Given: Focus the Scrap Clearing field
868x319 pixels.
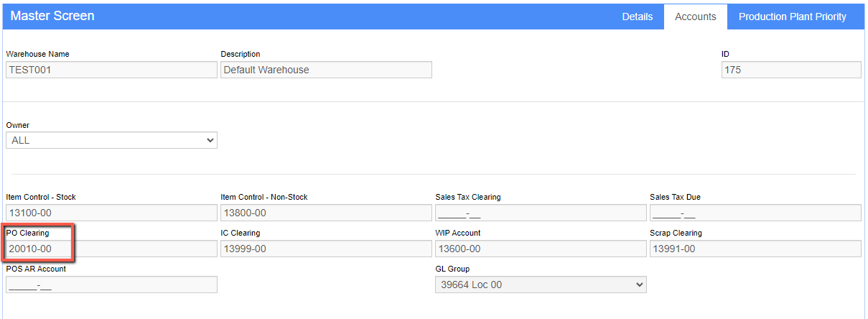Looking at the screenshot, I should tap(755, 249).
